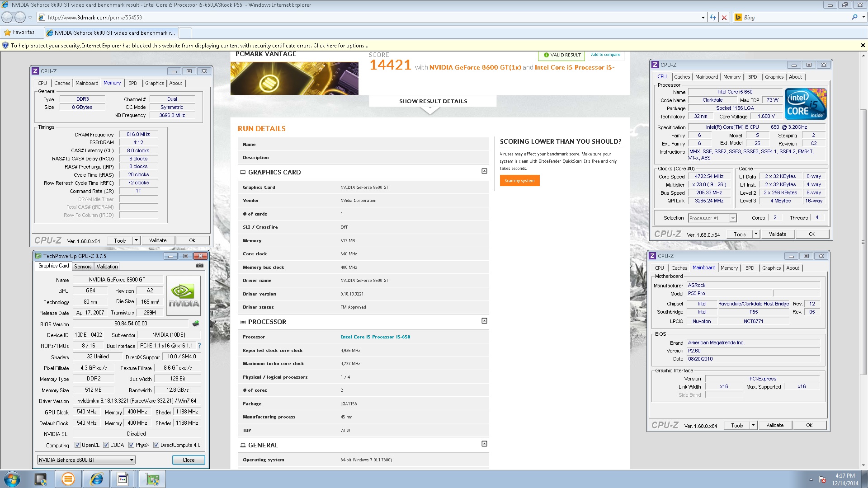
Task: Click the IE back navigation button
Action: coord(7,17)
